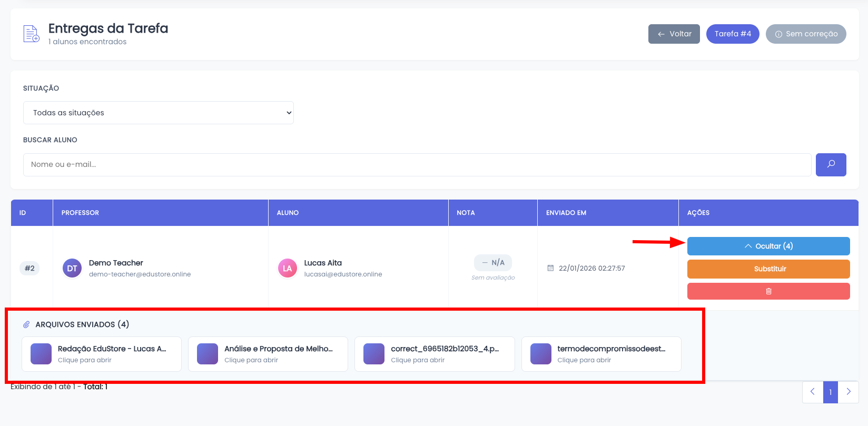Click the red trash delete button
The width and height of the screenshot is (868, 426).
(x=768, y=291)
